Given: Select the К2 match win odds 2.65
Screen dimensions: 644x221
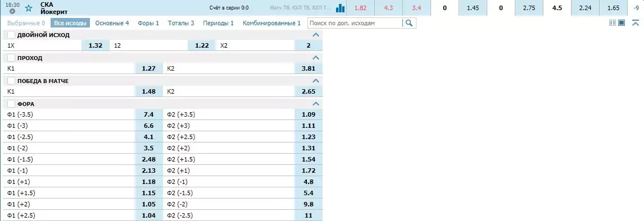Looking at the screenshot, I should 309,91.
